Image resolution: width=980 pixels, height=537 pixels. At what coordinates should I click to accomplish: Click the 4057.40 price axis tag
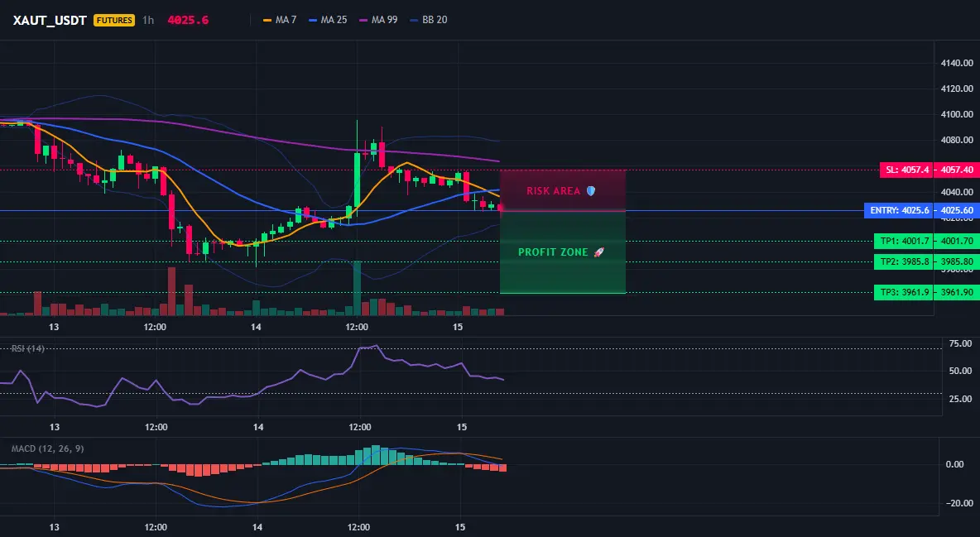957,170
